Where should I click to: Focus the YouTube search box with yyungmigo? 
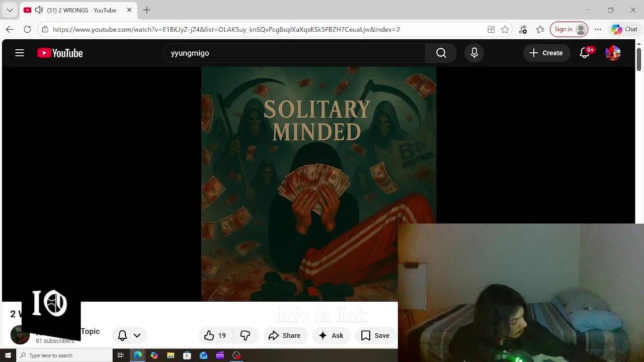click(294, 53)
